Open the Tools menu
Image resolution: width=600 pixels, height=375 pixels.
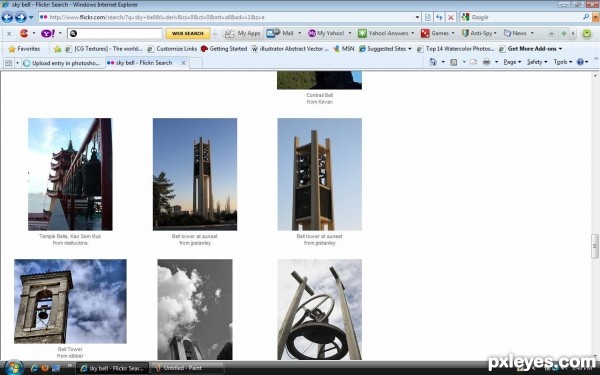tap(562, 62)
